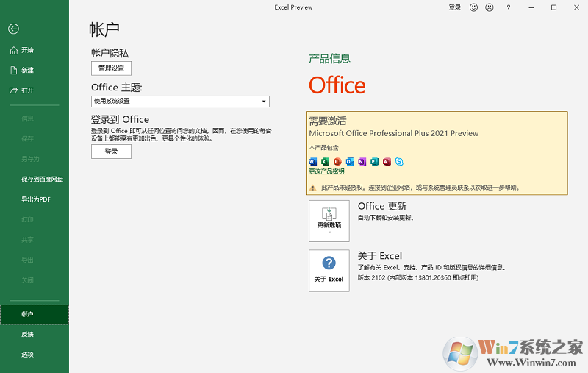This screenshot has width=588, height=373.
Task: Click the OneNote product icon
Action: click(362, 162)
